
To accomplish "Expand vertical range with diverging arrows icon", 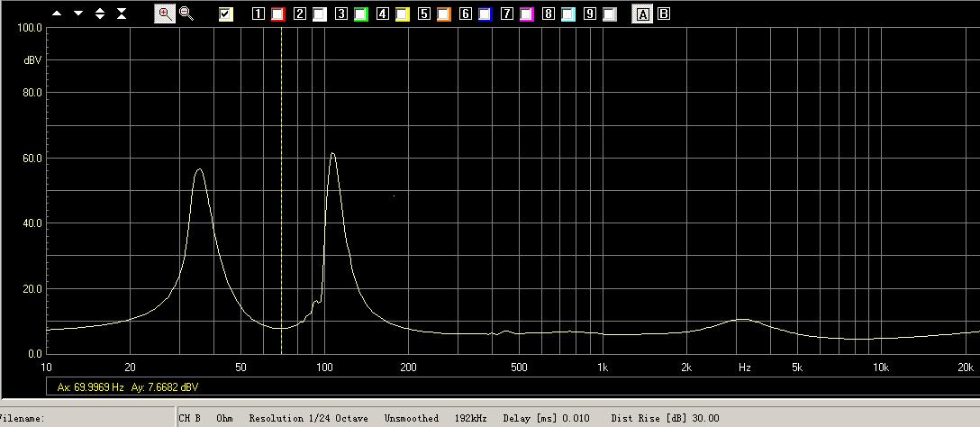I will (99, 14).
